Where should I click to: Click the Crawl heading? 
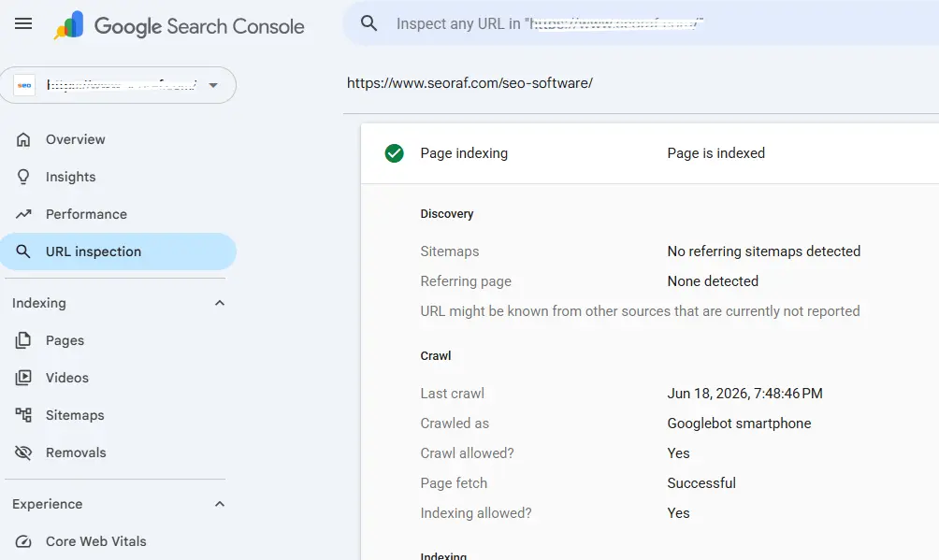(x=436, y=356)
